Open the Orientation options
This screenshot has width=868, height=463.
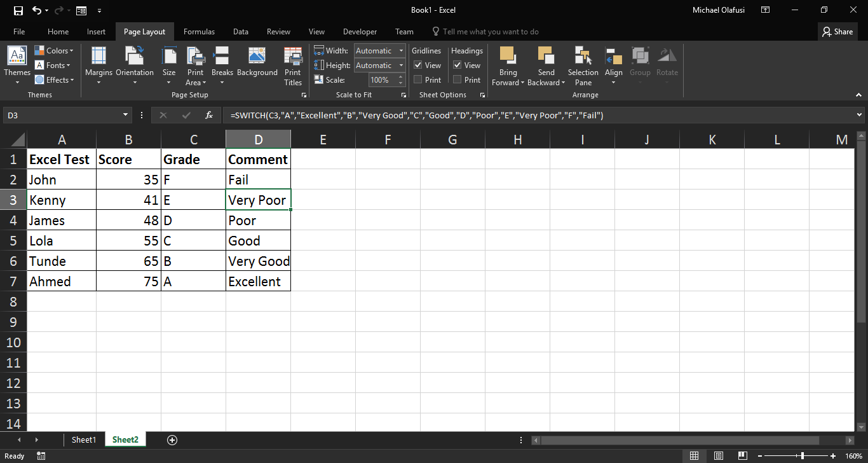coord(135,66)
